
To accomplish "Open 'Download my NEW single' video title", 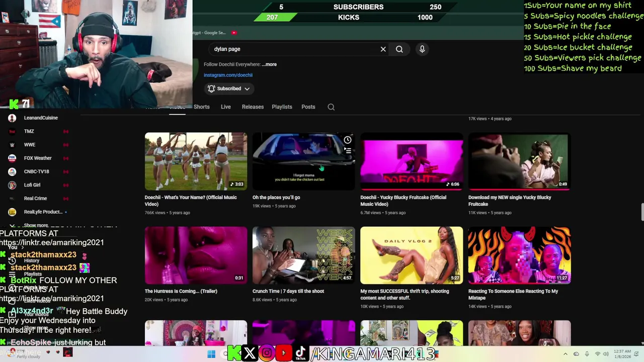I will point(510,201).
